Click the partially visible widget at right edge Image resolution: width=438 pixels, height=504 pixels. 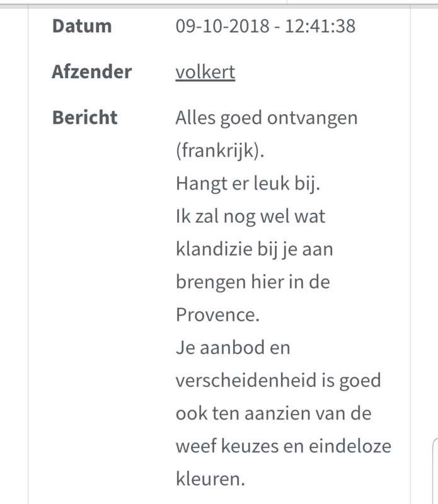tap(435, 471)
